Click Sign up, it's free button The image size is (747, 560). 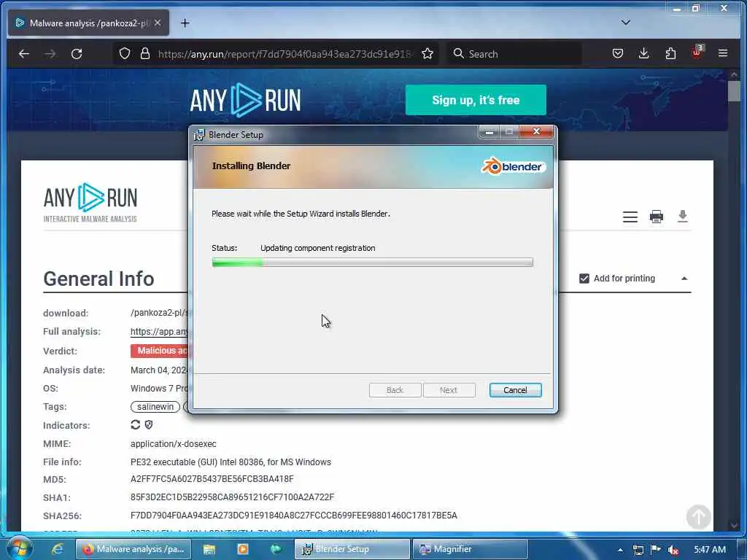(476, 100)
